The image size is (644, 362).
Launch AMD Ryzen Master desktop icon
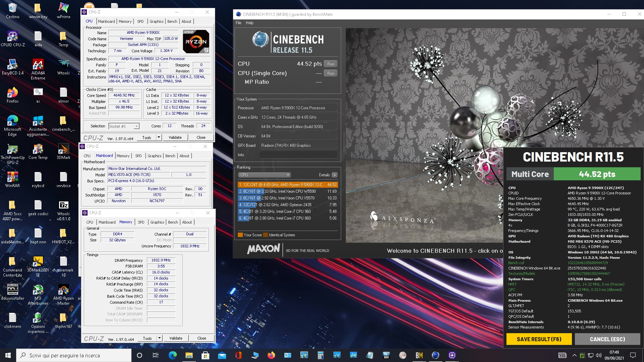(x=63, y=295)
